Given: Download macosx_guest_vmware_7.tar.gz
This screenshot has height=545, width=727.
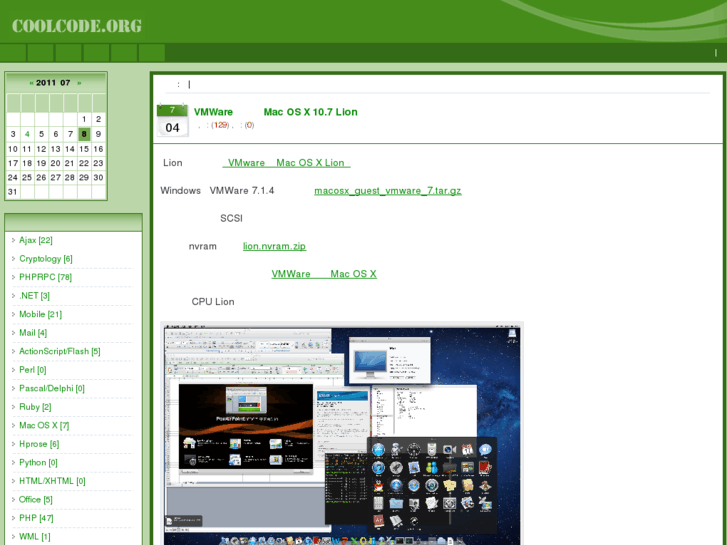Looking at the screenshot, I should [388, 191].
